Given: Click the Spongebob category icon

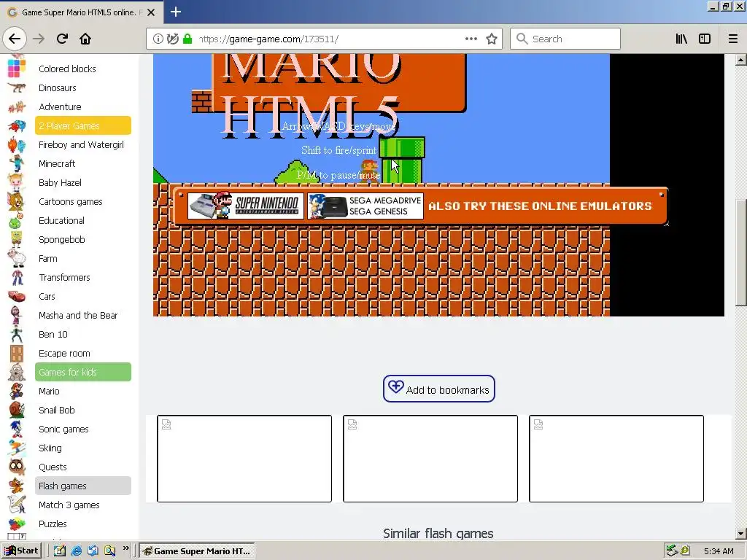Looking at the screenshot, I should [16, 239].
